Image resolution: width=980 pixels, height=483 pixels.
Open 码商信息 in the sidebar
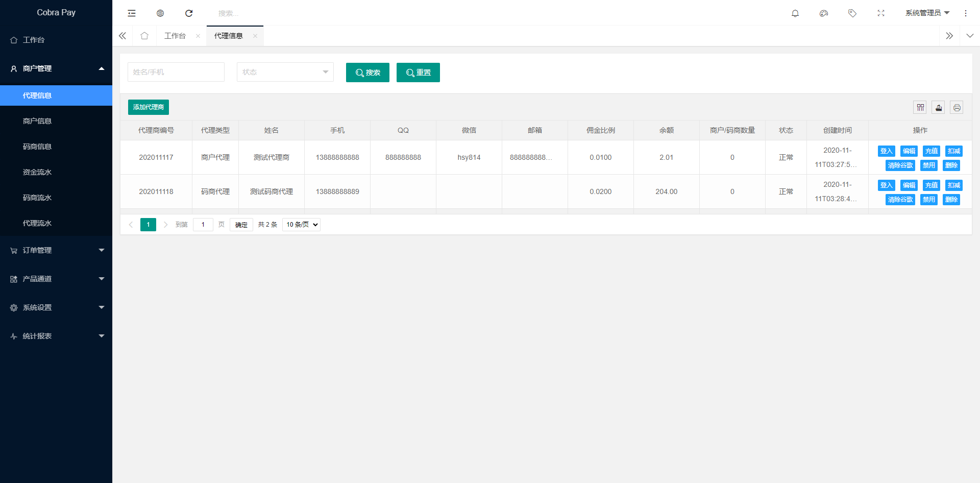point(56,147)
